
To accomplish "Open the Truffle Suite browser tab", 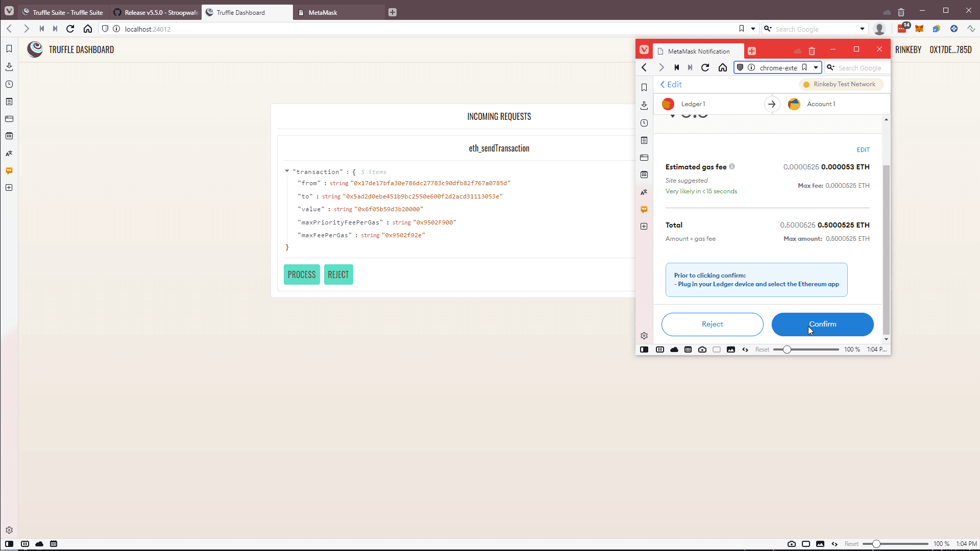I will click(x=63, y=12).
